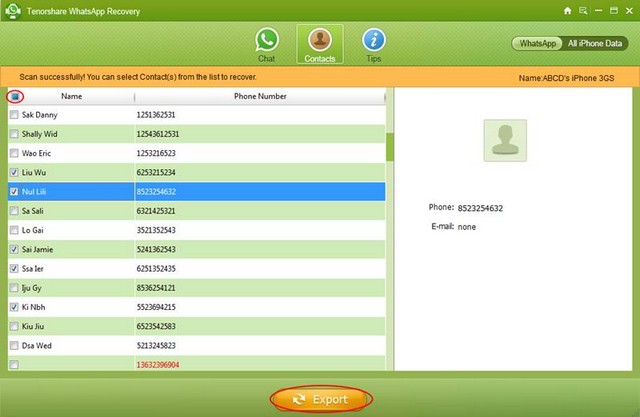Click phone number 6523542583
The image size is (640, 417).
pos(156,326)
